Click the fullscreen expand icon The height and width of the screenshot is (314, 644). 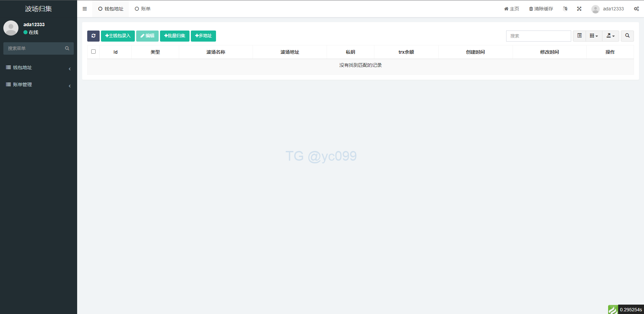point(579,9)
